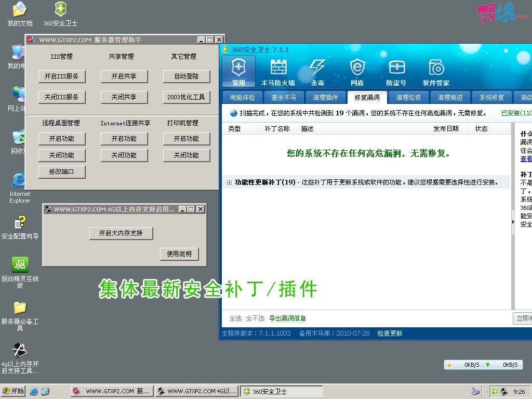Click the 自动登陆 button
The width and height of the screenshot is (532, 399).
point(187,76)
